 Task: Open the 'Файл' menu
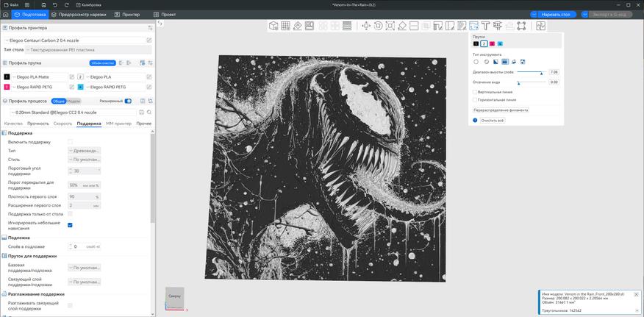pyautogui.click(x=12, y=4)
